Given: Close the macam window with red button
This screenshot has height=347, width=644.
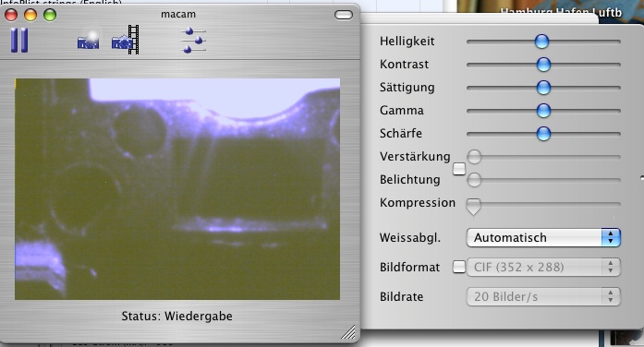Looking at the screenshot, I should 11,15.
